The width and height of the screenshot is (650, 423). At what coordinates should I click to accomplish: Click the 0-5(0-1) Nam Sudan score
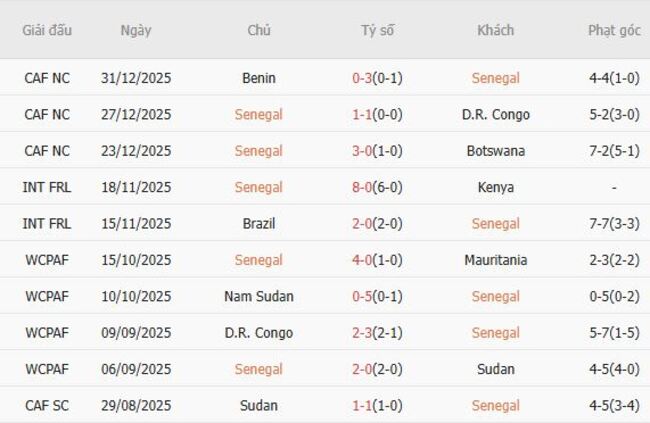point(377,296)
